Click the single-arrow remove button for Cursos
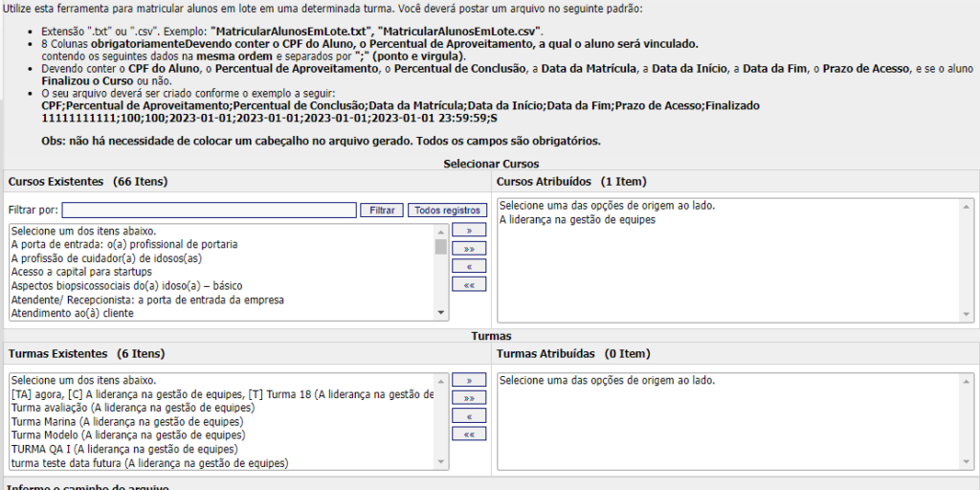The width and height of the screenshot is (980, 490). [469, 266]
